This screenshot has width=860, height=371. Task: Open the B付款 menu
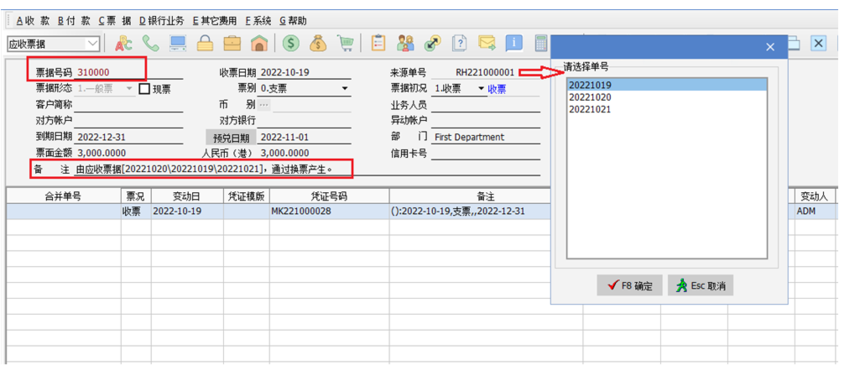pos(74,21)
